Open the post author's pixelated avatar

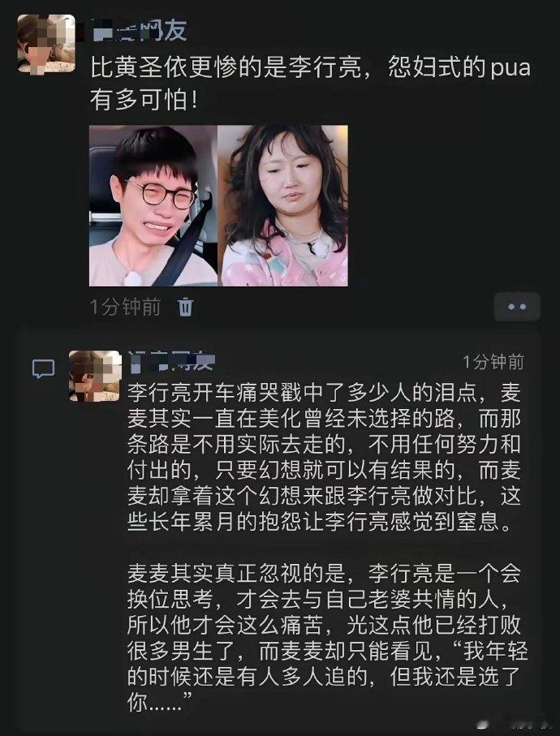[x=46, y=44]
